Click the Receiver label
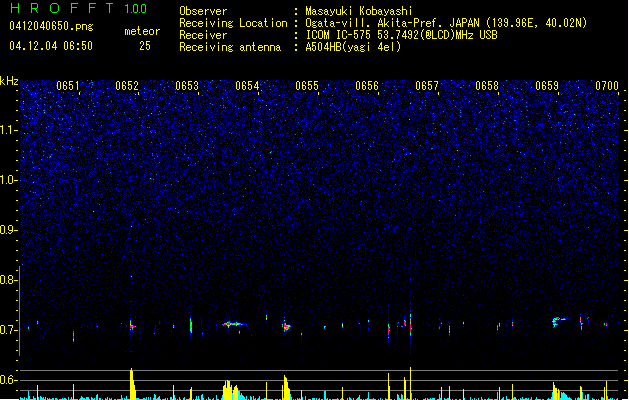The height and width of the screenshot is (400, 629). click(x=203, y=35)
